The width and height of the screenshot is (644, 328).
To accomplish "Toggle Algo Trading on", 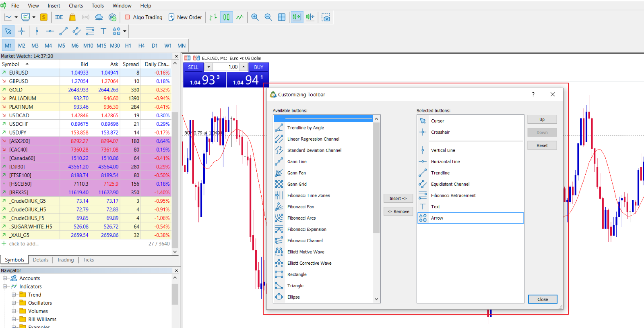I will click(x=144, y=17).
